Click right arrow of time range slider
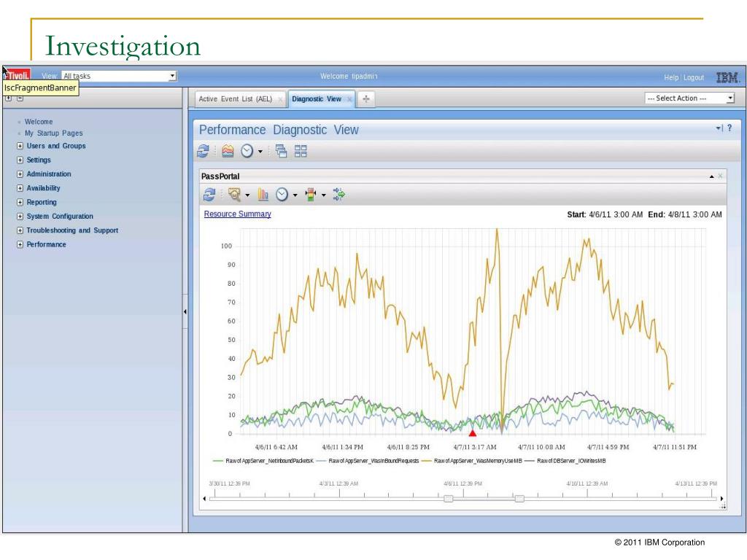747x560 pixels. 721,499
